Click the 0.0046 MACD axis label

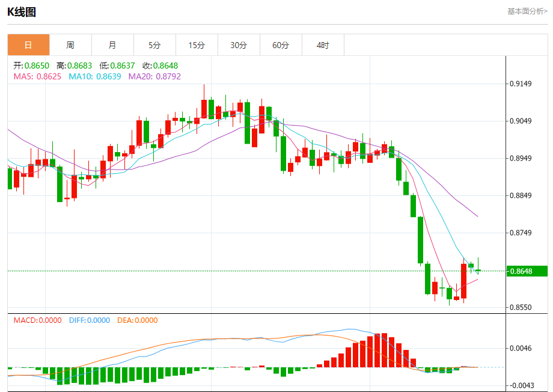tap(521, 348)
